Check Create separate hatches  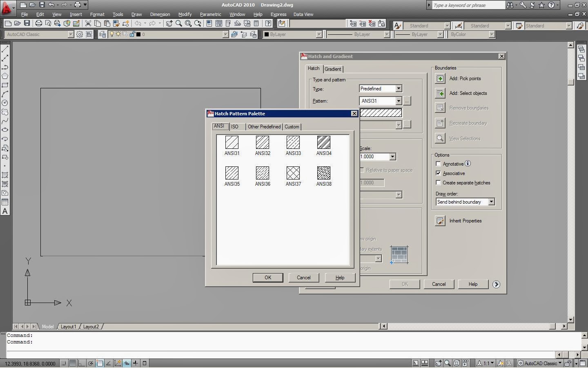439,183
